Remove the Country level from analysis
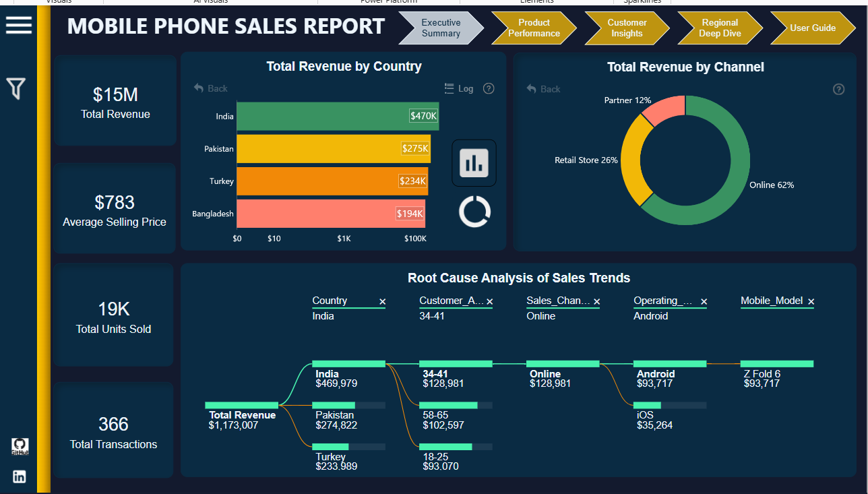 [382, 302]
